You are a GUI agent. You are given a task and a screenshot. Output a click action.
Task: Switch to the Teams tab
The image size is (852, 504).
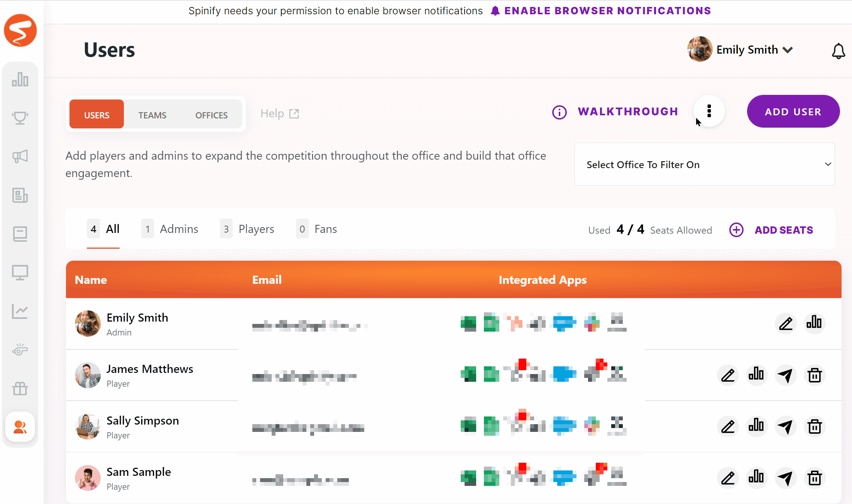point(152,115)
